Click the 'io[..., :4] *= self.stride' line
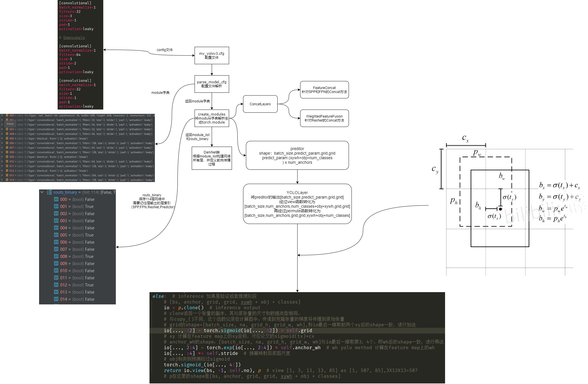 [x=201, y=353]
